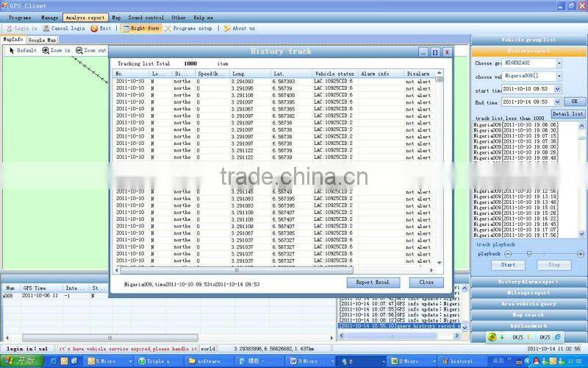Open the Analyze report menu
This screenshot has width=588, height=368.
click(x=85, y=18)
